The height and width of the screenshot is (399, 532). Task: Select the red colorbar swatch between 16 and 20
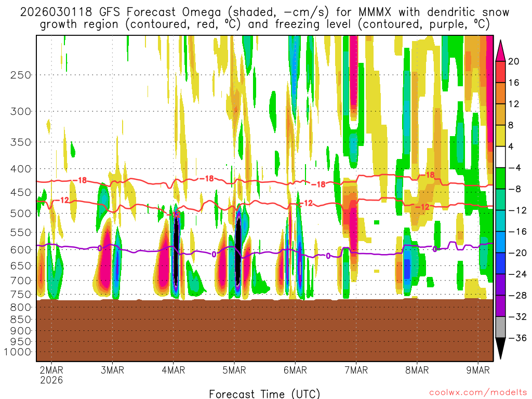501,72
